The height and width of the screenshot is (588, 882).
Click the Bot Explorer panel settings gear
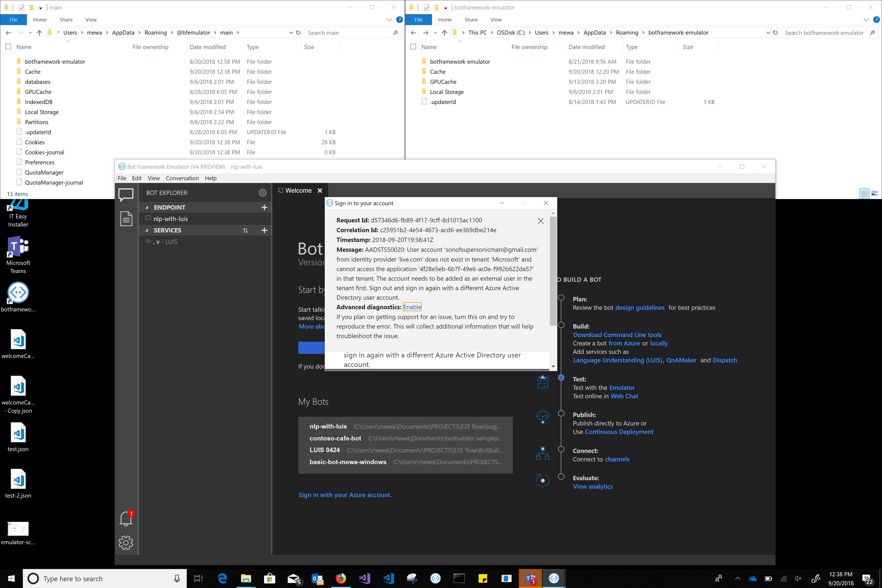[x=262, y=192]
